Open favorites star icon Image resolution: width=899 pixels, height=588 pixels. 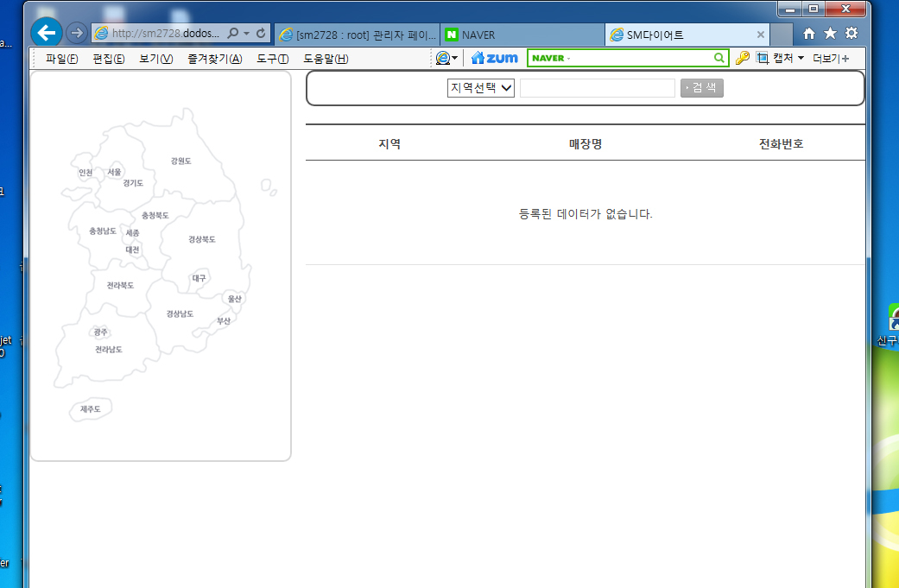coord(830,33)
